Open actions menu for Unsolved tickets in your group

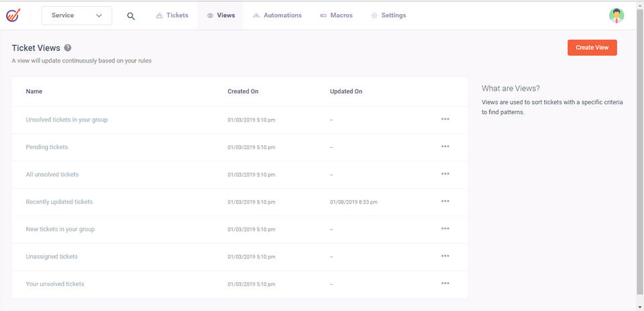point(445,119)
